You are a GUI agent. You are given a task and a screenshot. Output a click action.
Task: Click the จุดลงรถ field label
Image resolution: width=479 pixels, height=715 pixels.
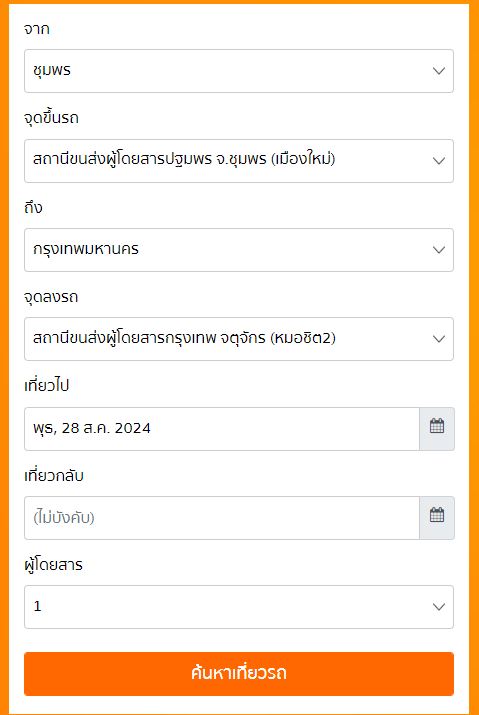point(51,297)
